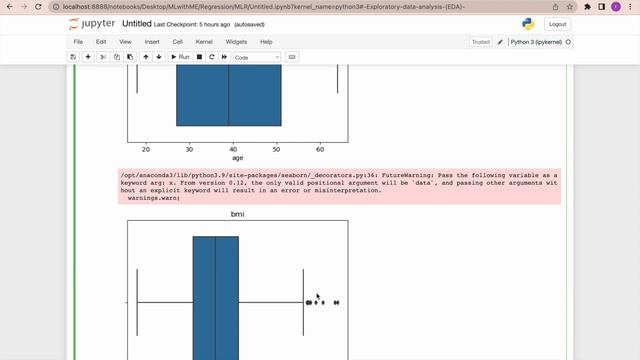
Task: Click the blue age boxplot box
Action: [x=229, y=95]
